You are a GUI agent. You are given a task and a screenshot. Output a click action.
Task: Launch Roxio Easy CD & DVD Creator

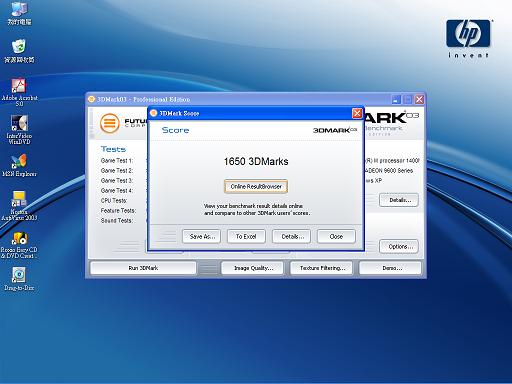coord(19,245)
